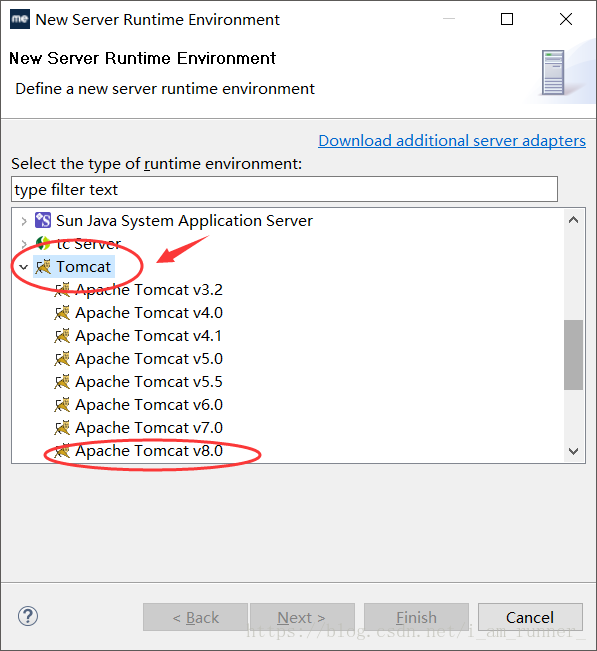597x651 pixels.
Task: Select the tc Server label
Action: (x=88, y=244)
